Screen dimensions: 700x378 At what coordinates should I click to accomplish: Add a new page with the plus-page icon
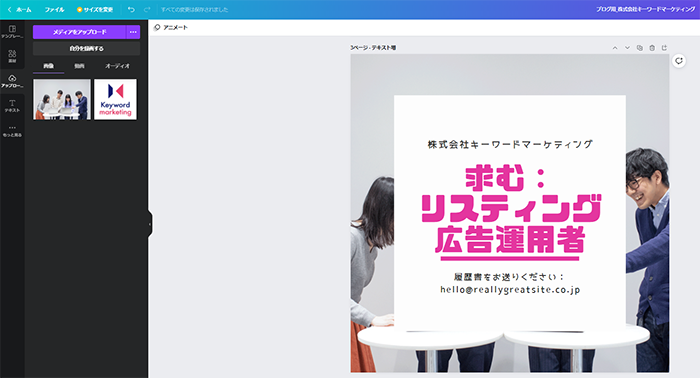(664, 48)
